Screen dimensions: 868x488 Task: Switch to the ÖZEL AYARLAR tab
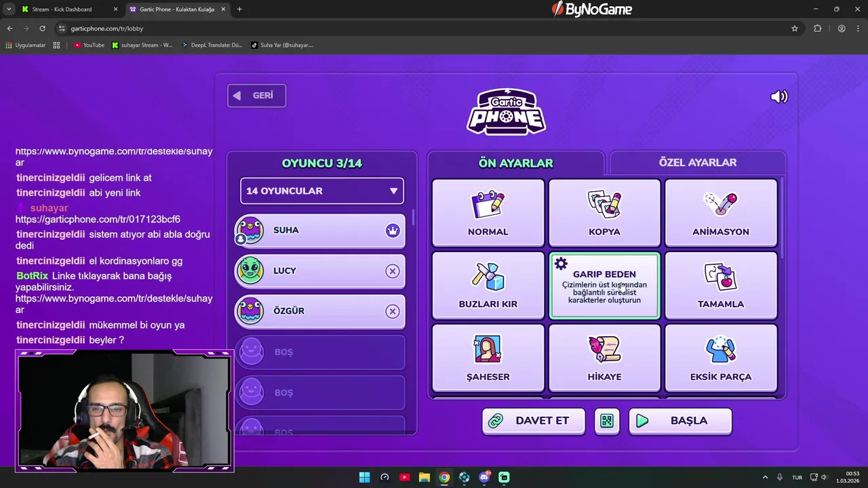pyautogui.click(x=698, y=163)
